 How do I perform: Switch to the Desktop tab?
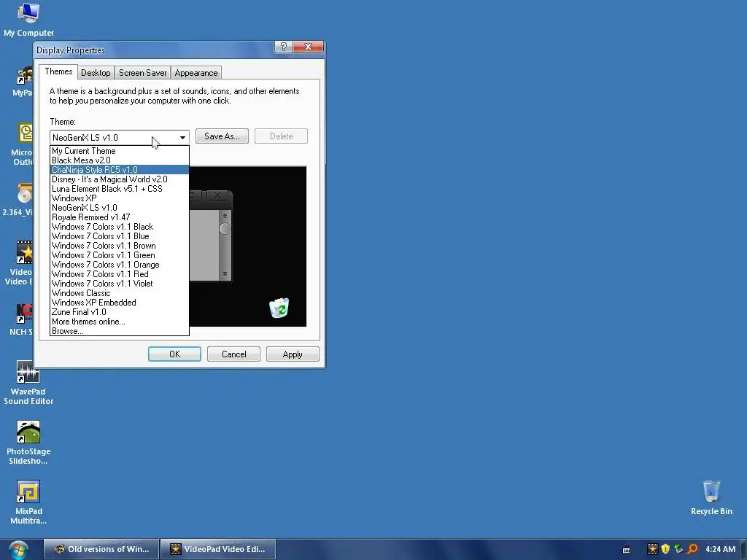point(96,73)
